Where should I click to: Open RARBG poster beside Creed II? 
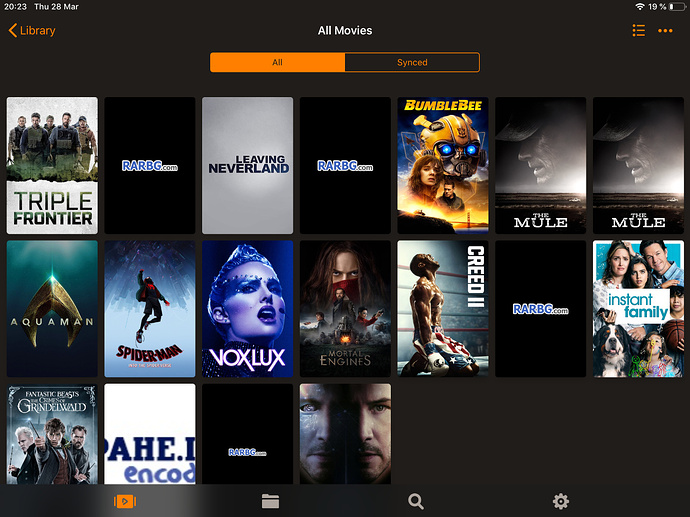(540, 309)
